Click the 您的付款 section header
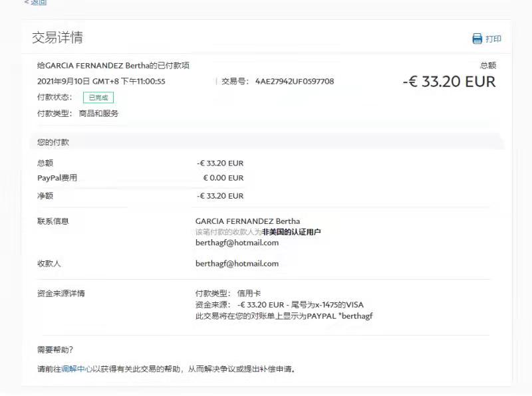 pyautogui.click(x=53, y=142)
